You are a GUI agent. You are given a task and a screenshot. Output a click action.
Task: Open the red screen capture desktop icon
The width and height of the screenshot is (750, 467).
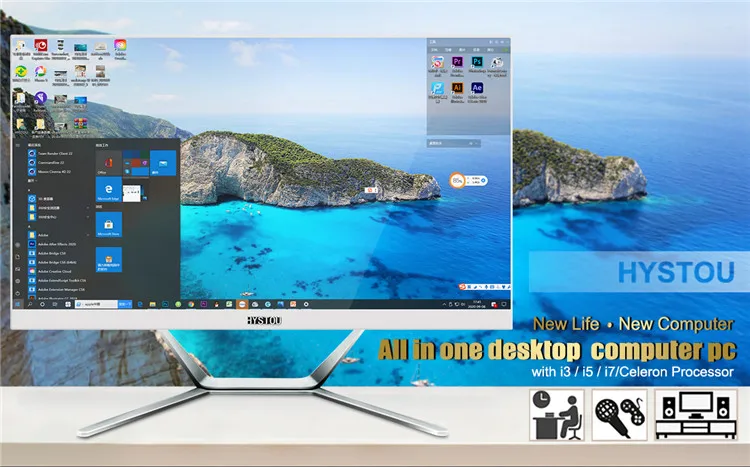point(41,45)
